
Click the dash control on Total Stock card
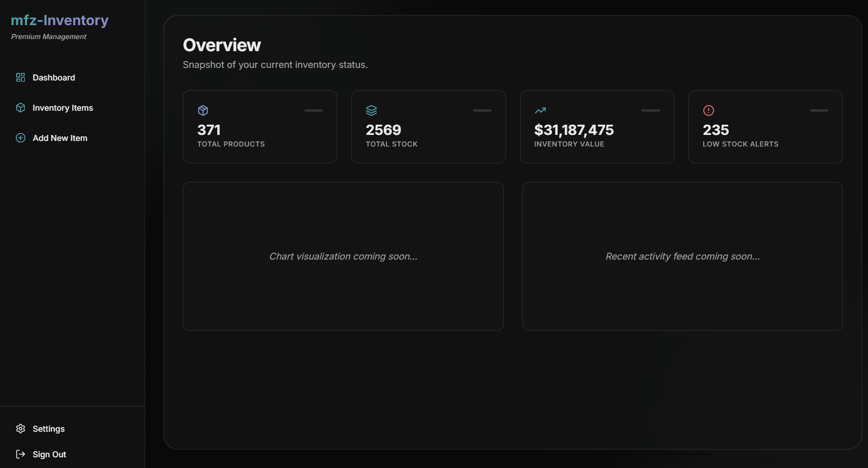[482, 110]
